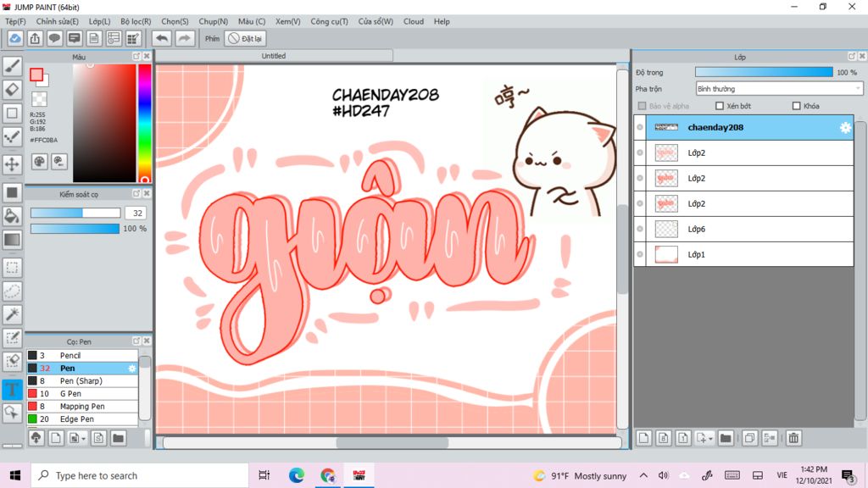
Task: Open Microsoft Edge from the taskbar
Action: tap(296, 475)
